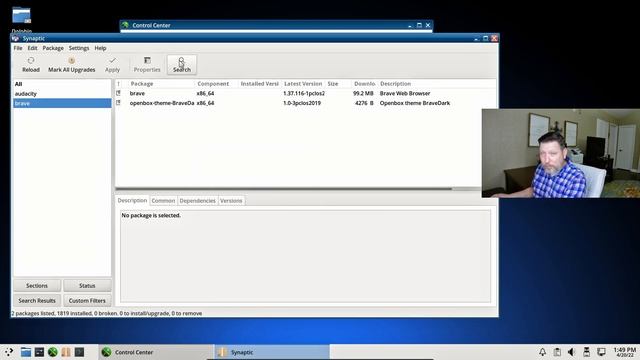
Task: Sort by Download column header
Action: (364, 84)
